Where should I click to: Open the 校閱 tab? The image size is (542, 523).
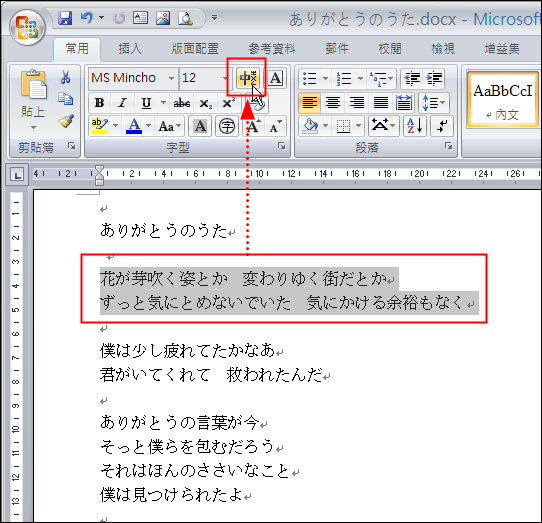390,48
